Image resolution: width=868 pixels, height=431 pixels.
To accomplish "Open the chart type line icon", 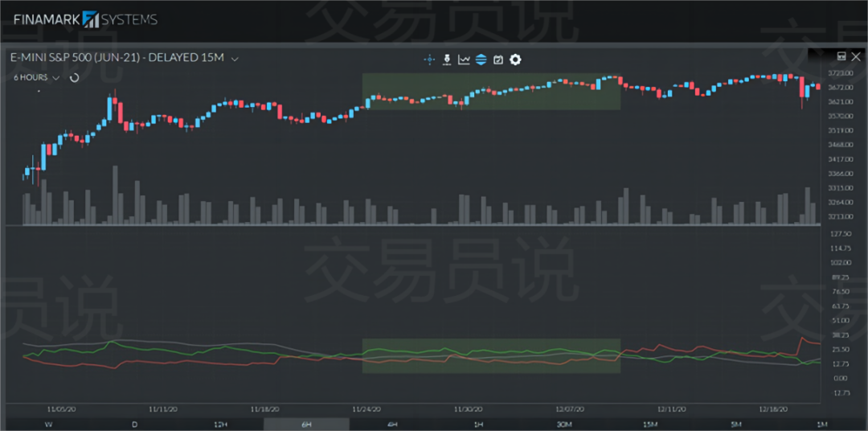I will click(x=464, y=60).
